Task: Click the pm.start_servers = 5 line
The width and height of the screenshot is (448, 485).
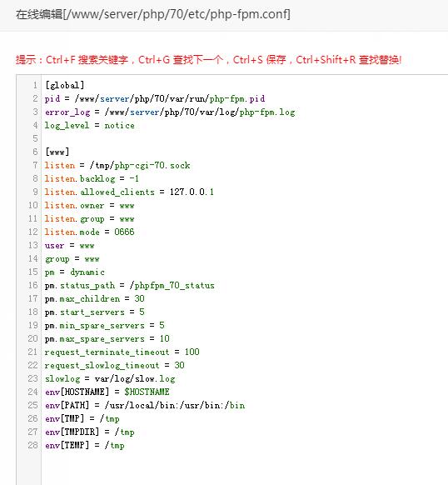Action: tap(95, 312)
